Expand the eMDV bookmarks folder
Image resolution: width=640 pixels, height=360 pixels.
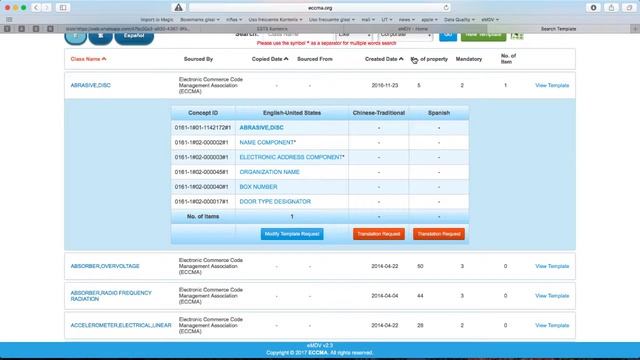pyautogui.click(x=490, y=20)
